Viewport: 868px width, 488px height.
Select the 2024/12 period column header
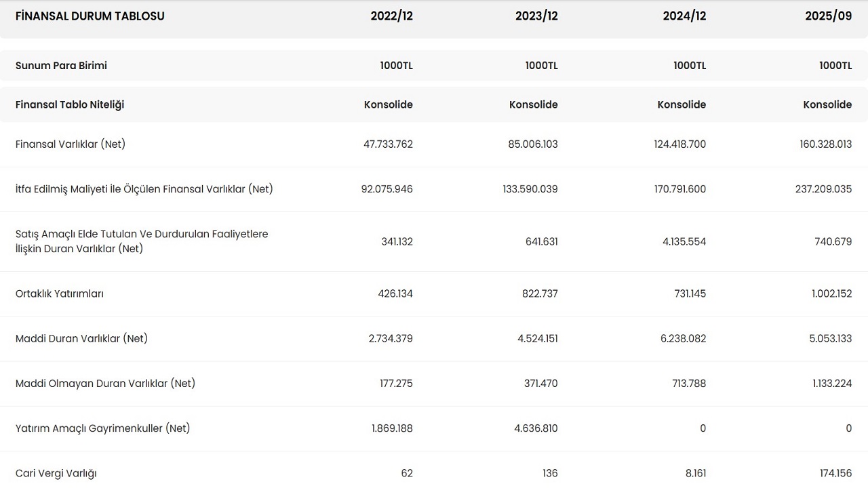pyautogui.click(x=684, y=16)
